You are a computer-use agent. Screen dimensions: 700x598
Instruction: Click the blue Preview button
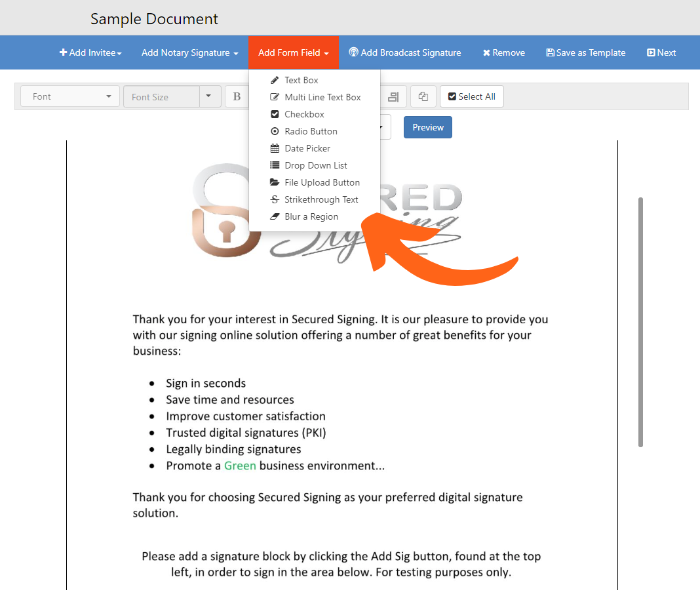tap(428, 127)
